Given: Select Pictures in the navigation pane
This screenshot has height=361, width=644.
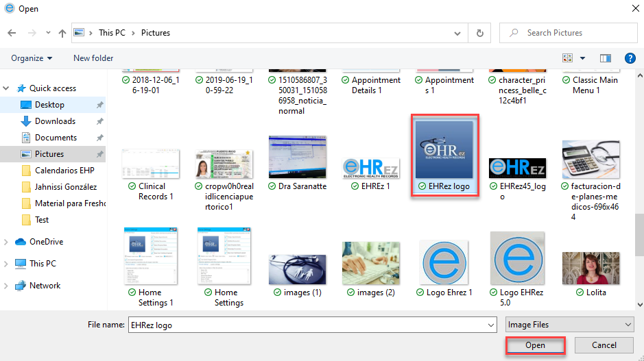Looking at the screenshot, I should (49, 154).
